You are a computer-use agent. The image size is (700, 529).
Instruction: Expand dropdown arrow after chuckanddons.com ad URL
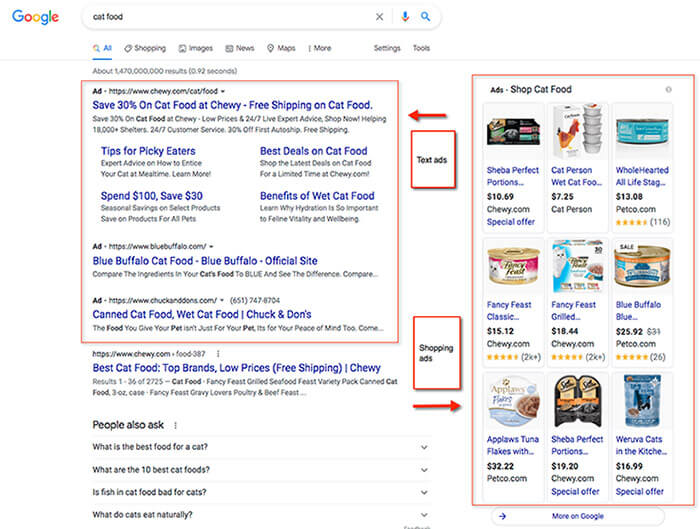(x=222, y=300)
